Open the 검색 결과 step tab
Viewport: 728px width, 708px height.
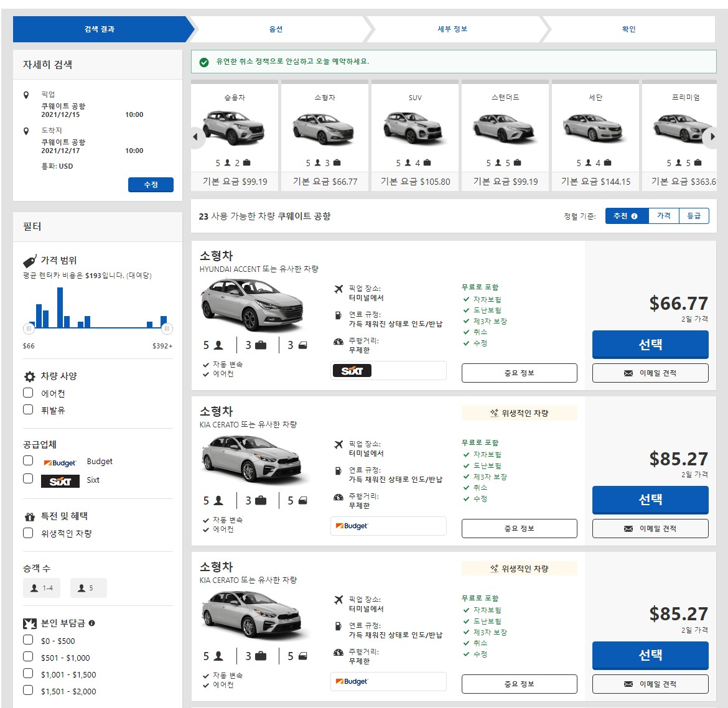[x=100, y=29]
